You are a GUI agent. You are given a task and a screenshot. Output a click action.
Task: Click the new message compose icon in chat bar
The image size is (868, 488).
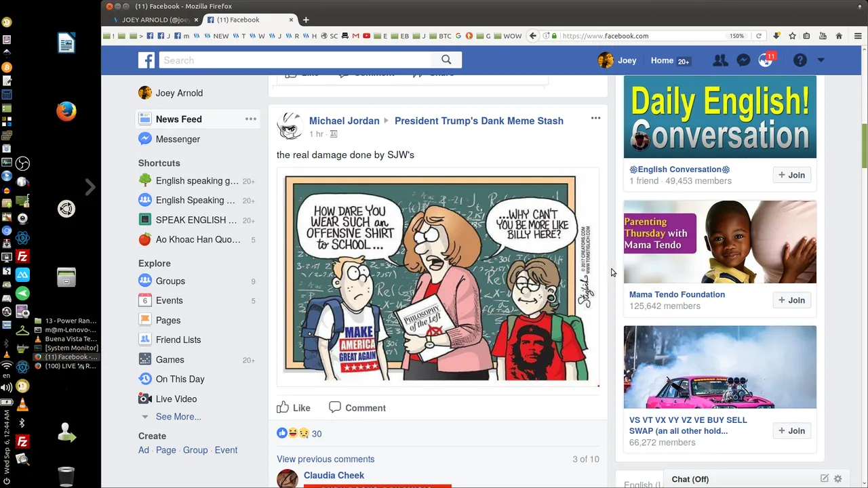click(x=825, y=479)
